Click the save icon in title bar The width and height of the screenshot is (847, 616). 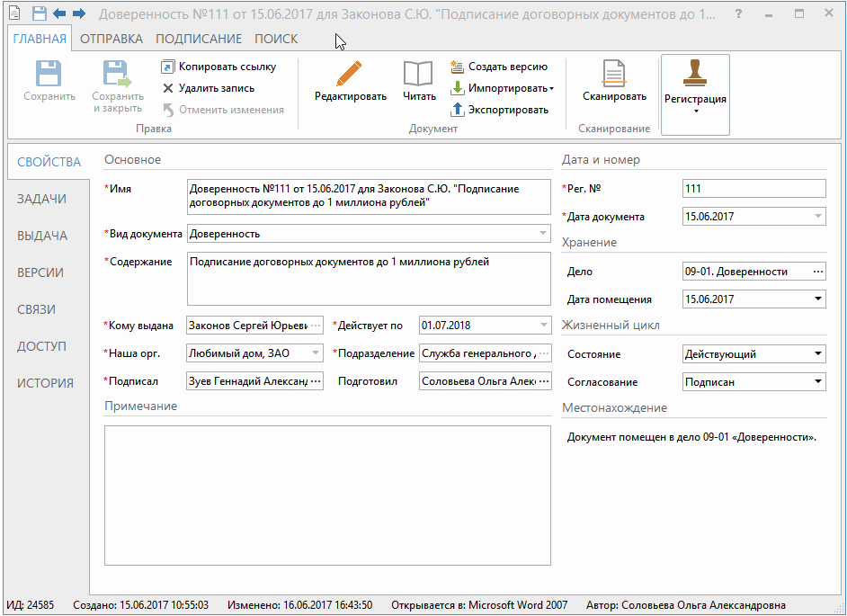40,14
